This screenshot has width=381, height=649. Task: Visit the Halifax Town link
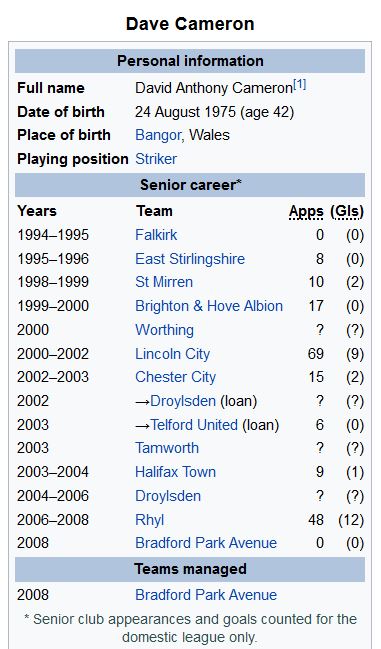click(175, 472)
